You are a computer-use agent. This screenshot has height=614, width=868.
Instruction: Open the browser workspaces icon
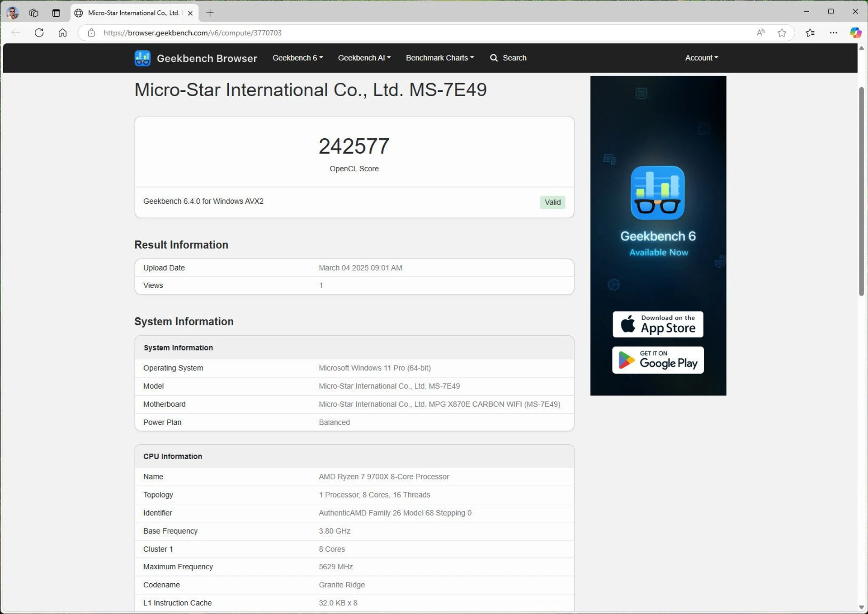tap(34, 13)
